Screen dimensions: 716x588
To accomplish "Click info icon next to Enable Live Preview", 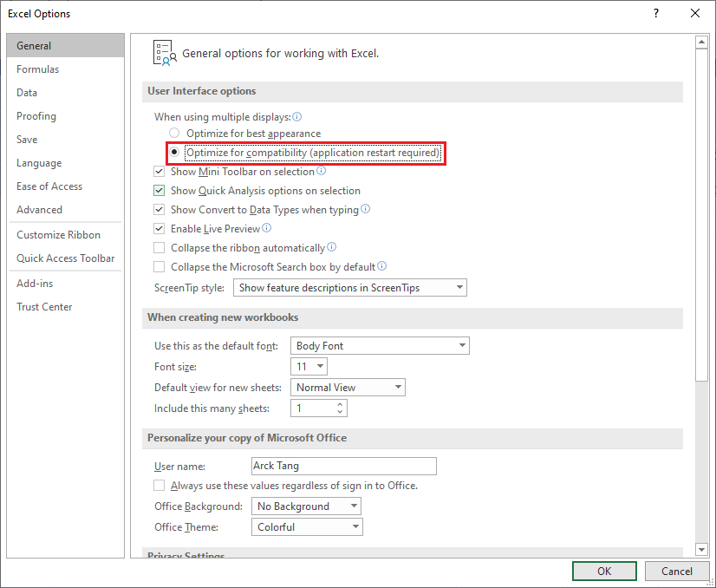I will [x=266, y=227].
